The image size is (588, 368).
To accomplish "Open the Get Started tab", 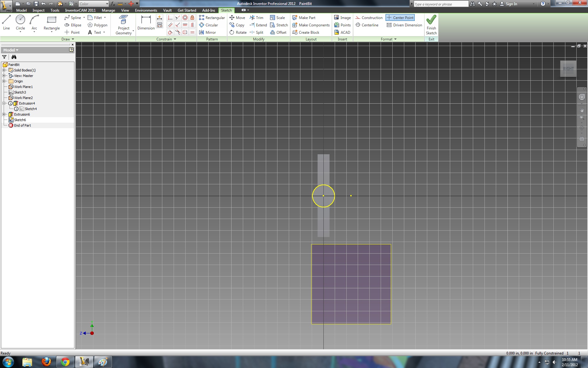I will (187, 10).
